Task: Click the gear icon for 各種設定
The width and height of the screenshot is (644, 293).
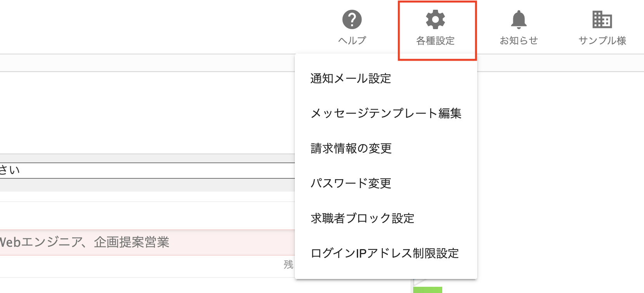Action: 435,19
